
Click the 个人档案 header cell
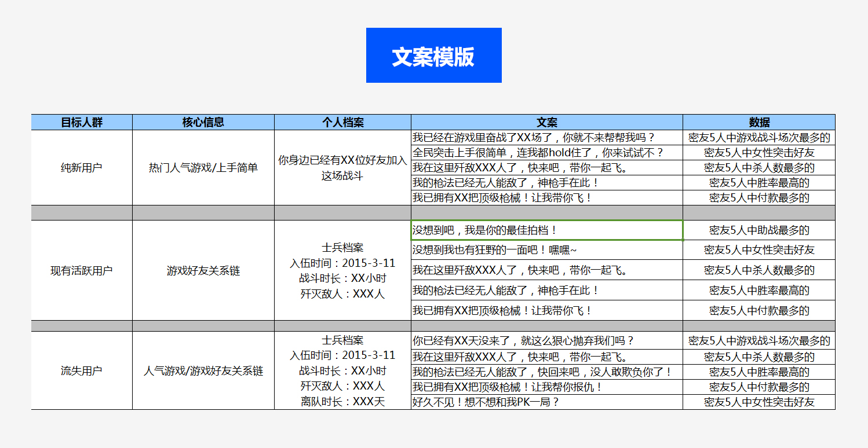point(342,122)
